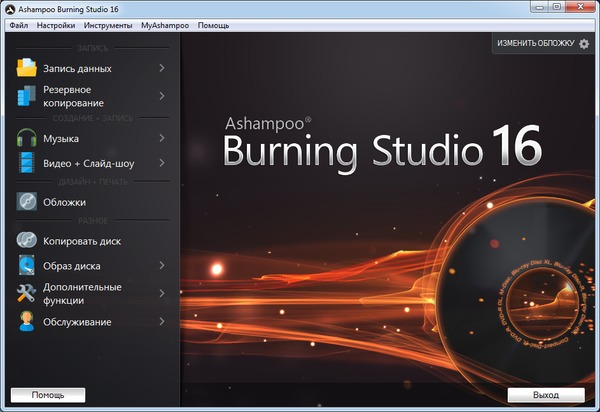Click the Обслуживание person icon
Screen dimensions: 600x412
click(x=26, y=322)
